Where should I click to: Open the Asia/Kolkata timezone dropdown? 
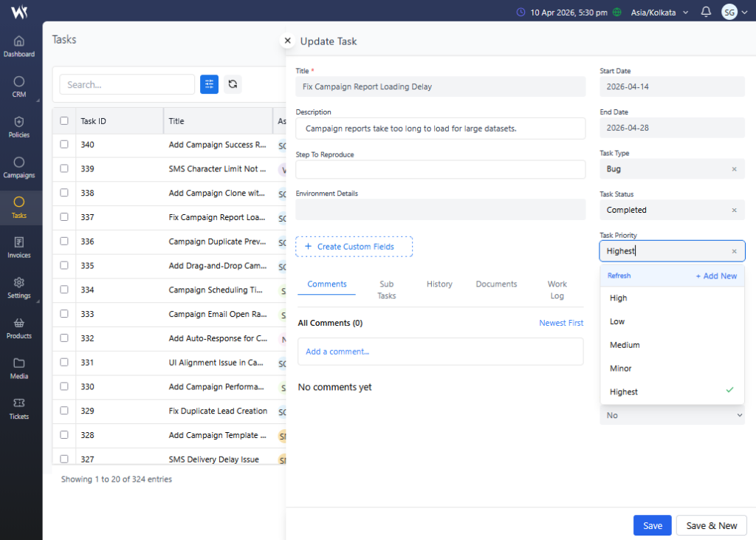(x=659, y=13)
